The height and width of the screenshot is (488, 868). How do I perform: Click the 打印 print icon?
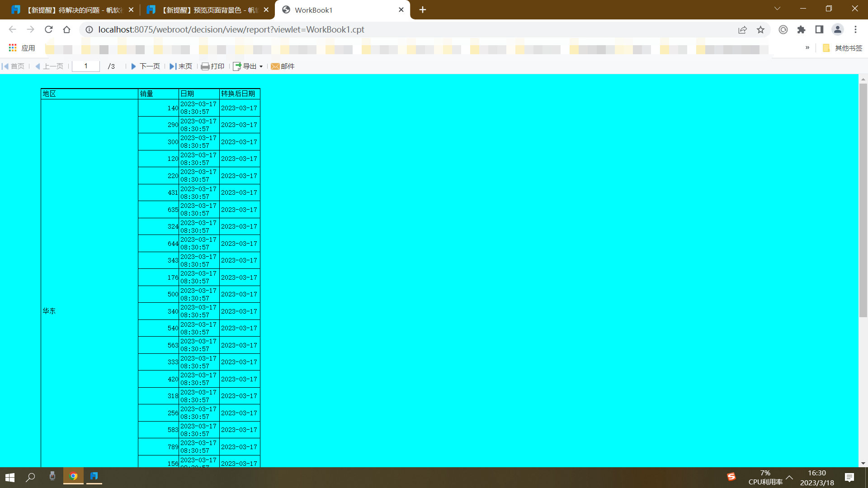205,66
